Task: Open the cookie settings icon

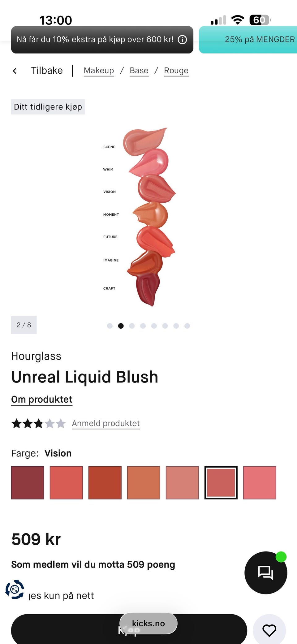Action: coord(15,589)
